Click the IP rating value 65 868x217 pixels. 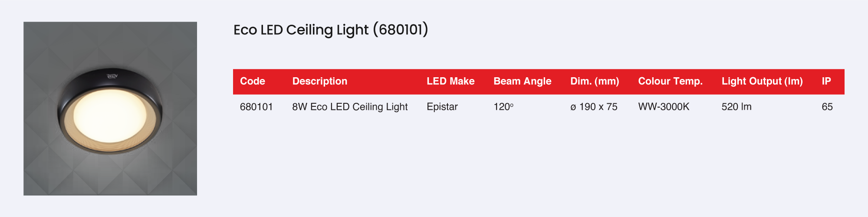(x=827, y=107)
